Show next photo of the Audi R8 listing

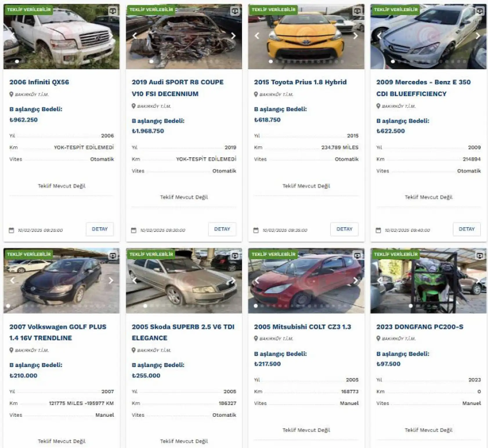point(233,36)
